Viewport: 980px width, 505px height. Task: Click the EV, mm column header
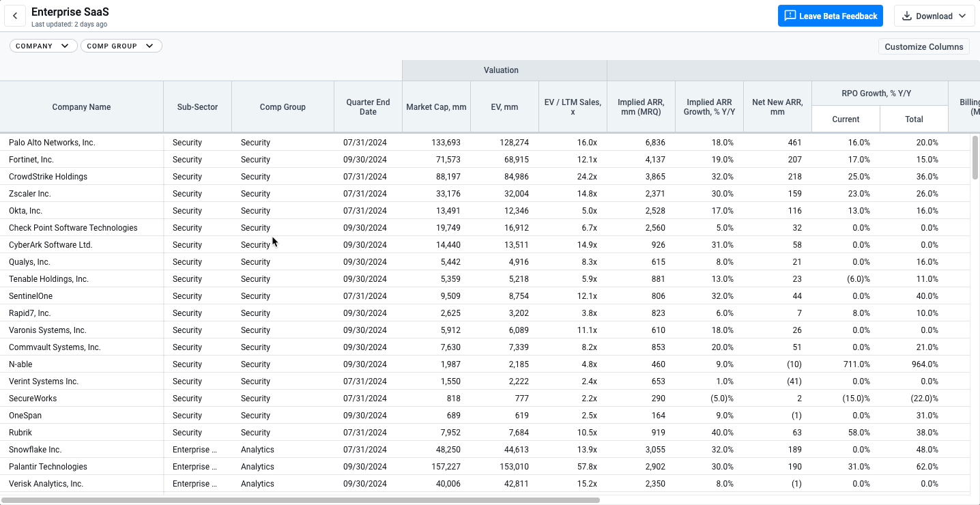pos(504,107)
